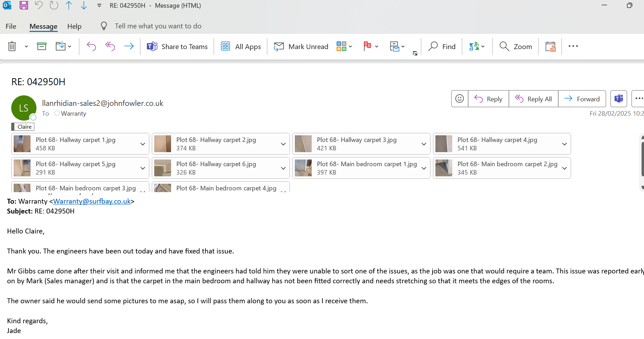This screenshot has width=644, height=339.
Task: Click the Delete trash can icon
Action: tap(12, 46)
